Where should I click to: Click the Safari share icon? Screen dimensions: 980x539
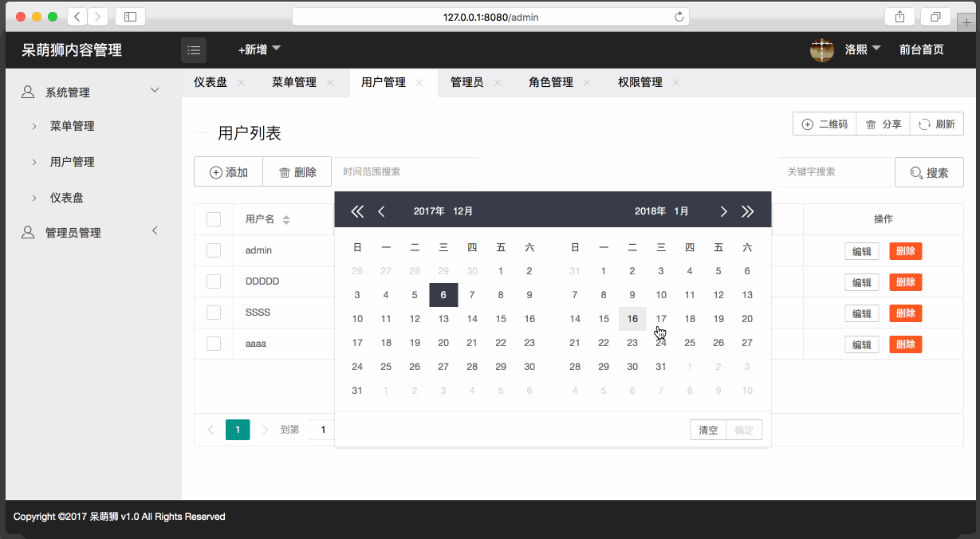coord(899,16)
